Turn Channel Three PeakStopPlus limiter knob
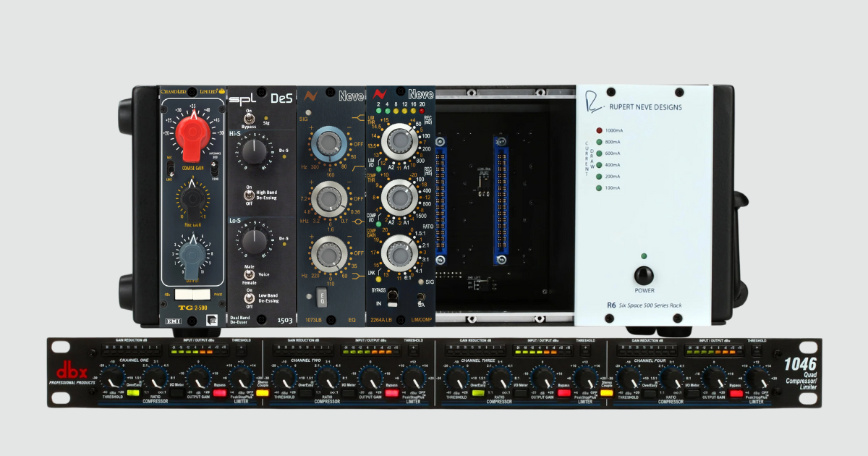The height and width of the screenshot is (456, 868). 585,379
